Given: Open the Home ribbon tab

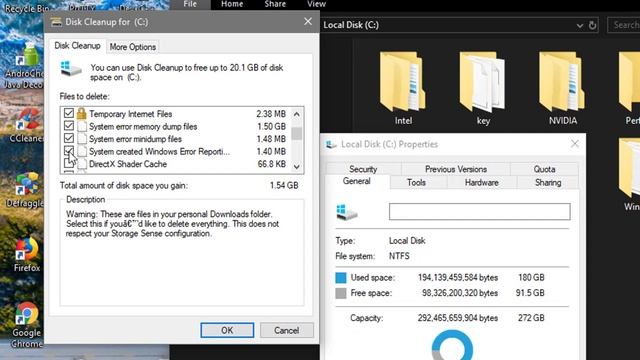Looking at the screenshot, I should pyautogui.click(x=232, y=4).
